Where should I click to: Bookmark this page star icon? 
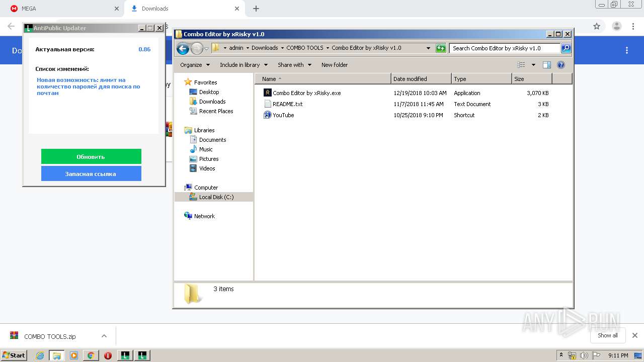click(x=597, y=26)
